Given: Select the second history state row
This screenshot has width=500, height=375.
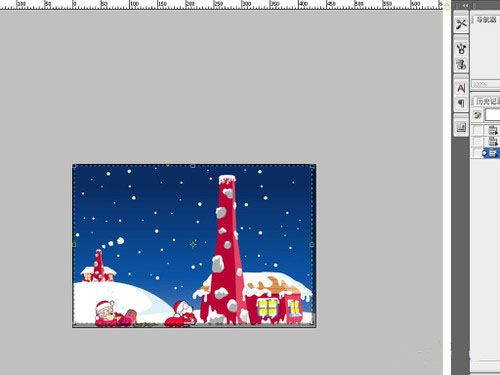Looking at the screenshot, I should point(493,141).
